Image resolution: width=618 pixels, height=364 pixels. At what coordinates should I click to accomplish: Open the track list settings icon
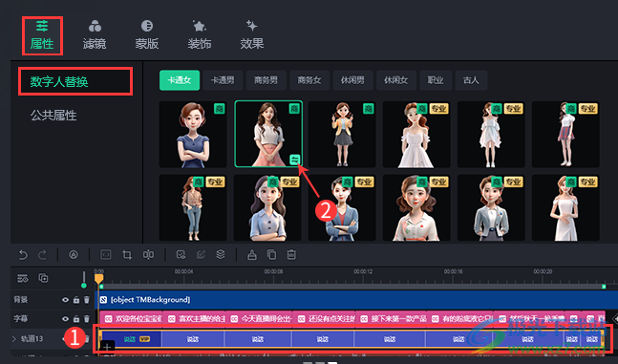click(x=23, y=278)
